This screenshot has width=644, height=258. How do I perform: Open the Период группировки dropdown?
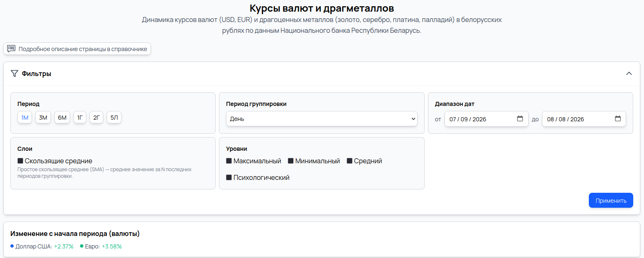click(x=322, y=119)
